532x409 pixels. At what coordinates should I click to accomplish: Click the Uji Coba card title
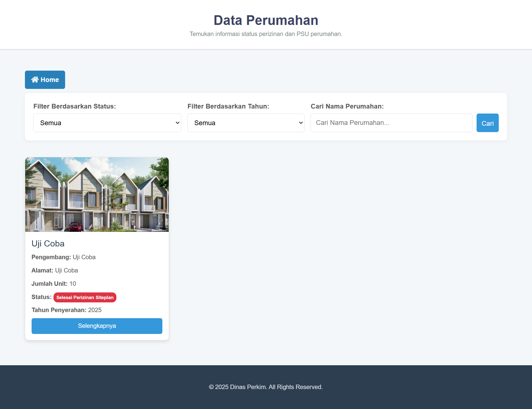(48, 243)
